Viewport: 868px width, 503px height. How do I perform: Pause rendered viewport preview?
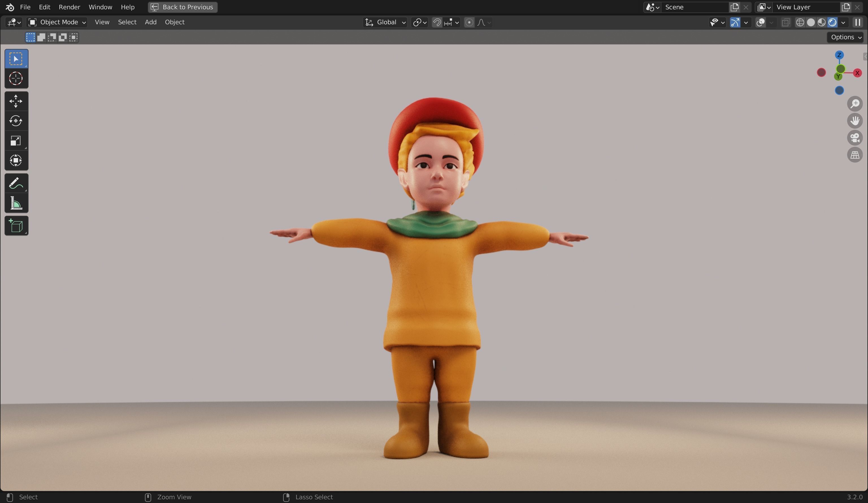858,22
